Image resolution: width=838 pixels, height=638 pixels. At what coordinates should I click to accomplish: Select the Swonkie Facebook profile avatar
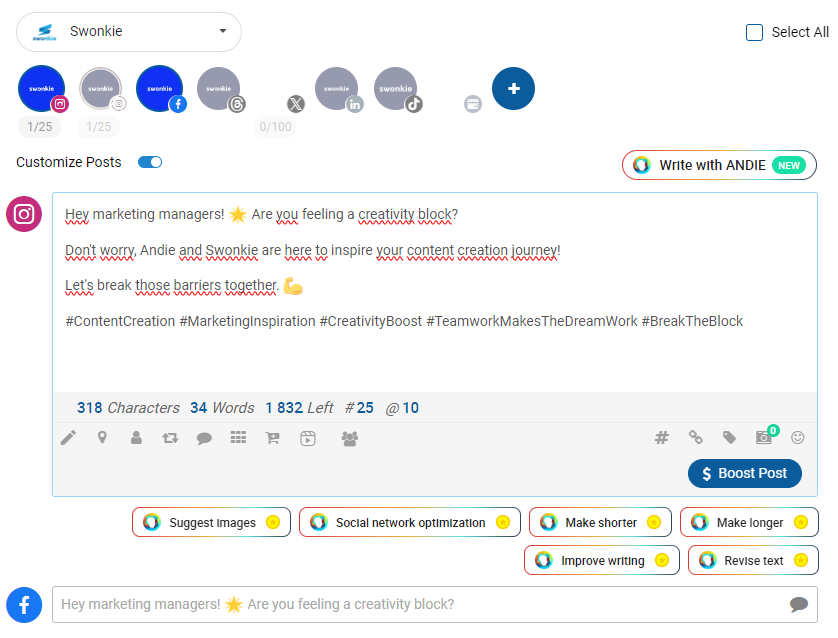(x=160, y=88)
